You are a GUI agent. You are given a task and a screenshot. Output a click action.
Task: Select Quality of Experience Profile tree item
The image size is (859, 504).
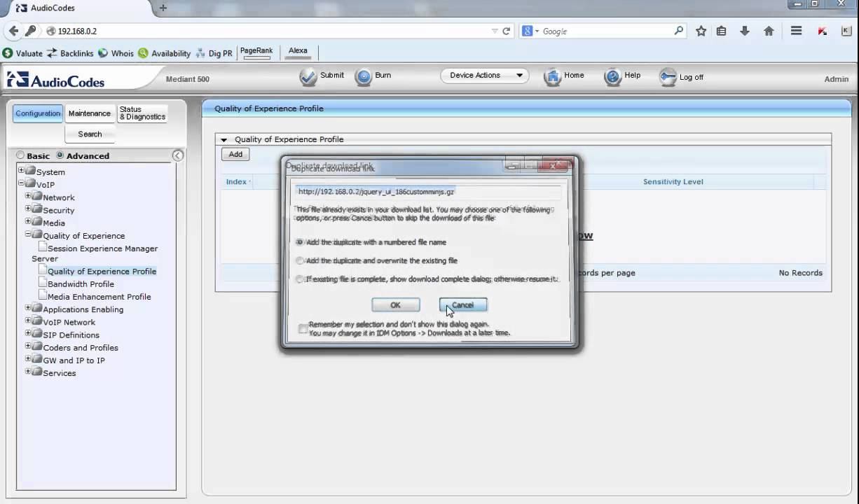point(102,271)
